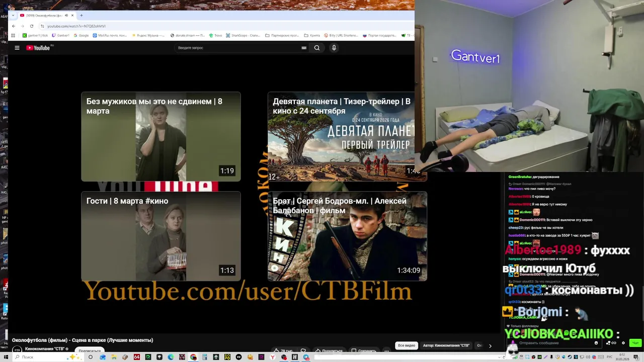Open the Портал государств... bookmark
Viewport: 644px width, 362px height.
tap(379, 35)
